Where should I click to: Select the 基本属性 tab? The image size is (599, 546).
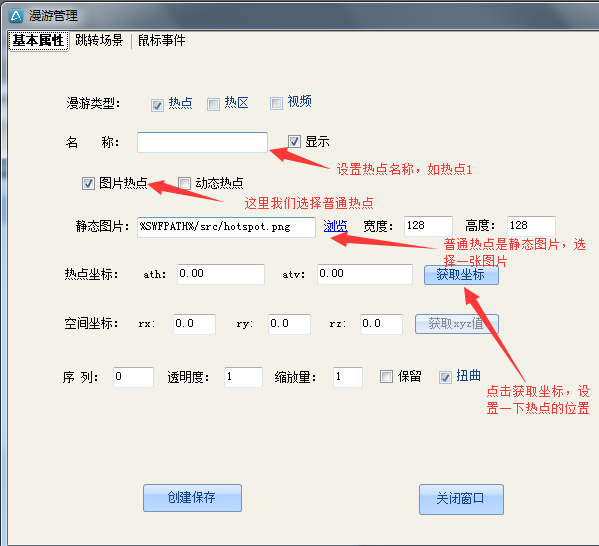[38, 41]
